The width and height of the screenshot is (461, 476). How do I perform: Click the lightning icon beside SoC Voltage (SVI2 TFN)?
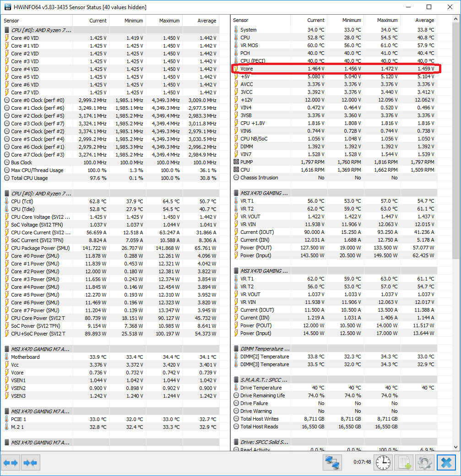point(7,225)
